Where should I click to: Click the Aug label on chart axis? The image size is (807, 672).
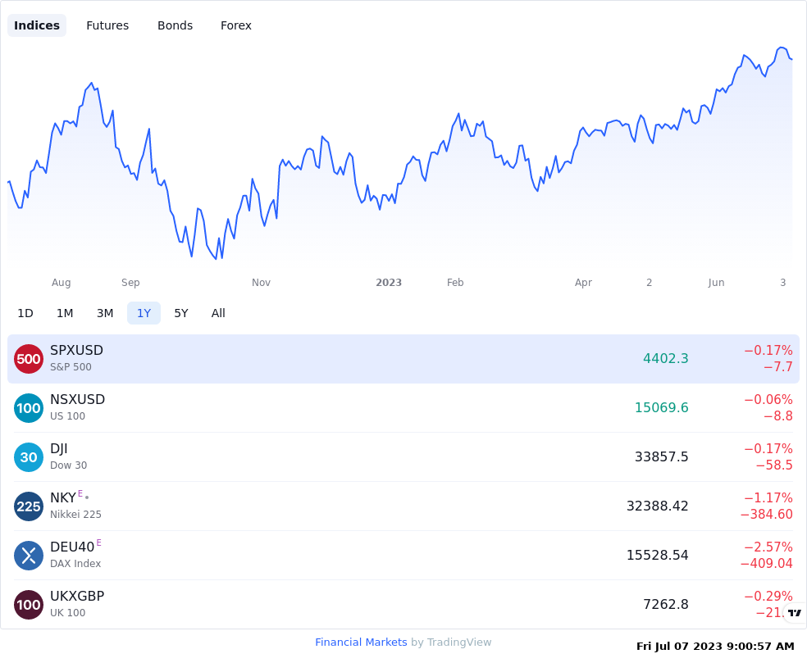[x=62, y=282]
